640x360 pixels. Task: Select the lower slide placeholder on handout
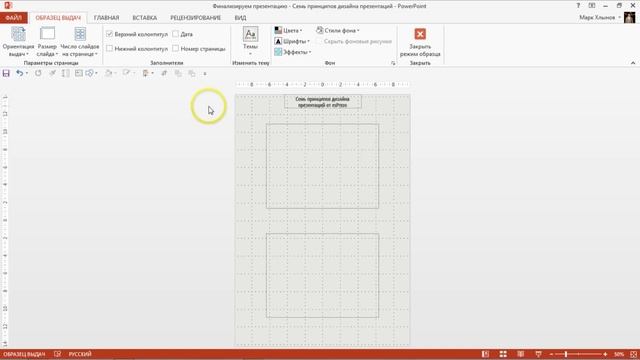click(322, 276)
